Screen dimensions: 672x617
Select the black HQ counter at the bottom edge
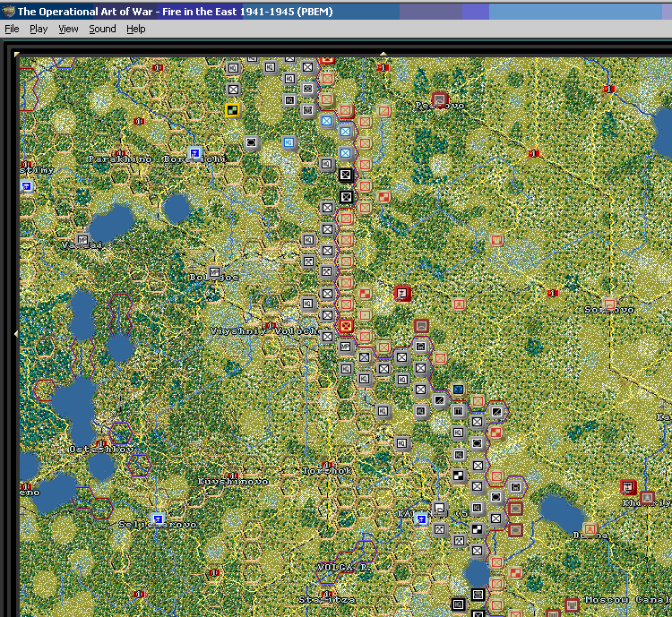click(x=458, y=604)
